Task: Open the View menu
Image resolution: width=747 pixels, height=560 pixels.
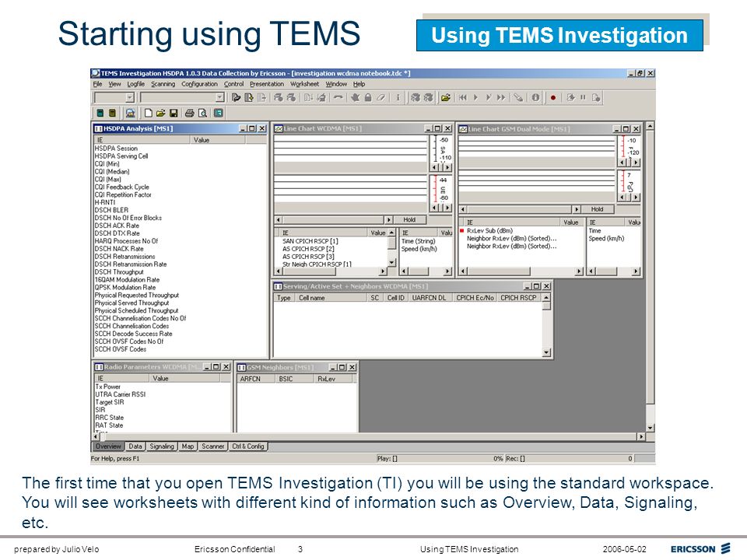Action: pos(115,84)
